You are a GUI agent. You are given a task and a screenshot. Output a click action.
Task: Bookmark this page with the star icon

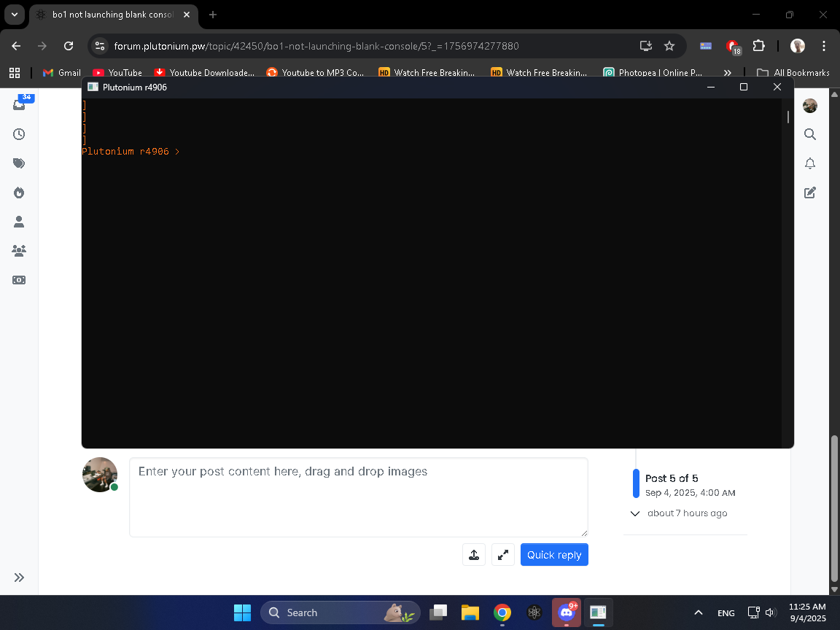click(x=669, y=46)
